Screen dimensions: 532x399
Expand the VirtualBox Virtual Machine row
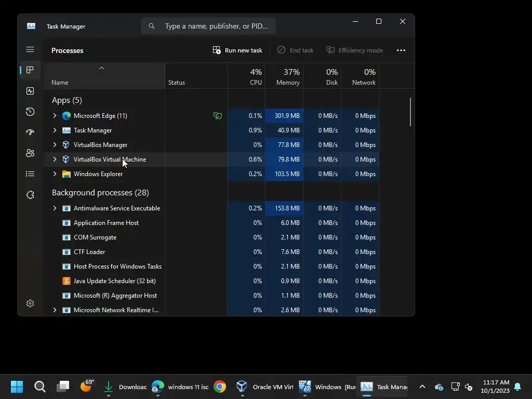[x=55, y=159]
